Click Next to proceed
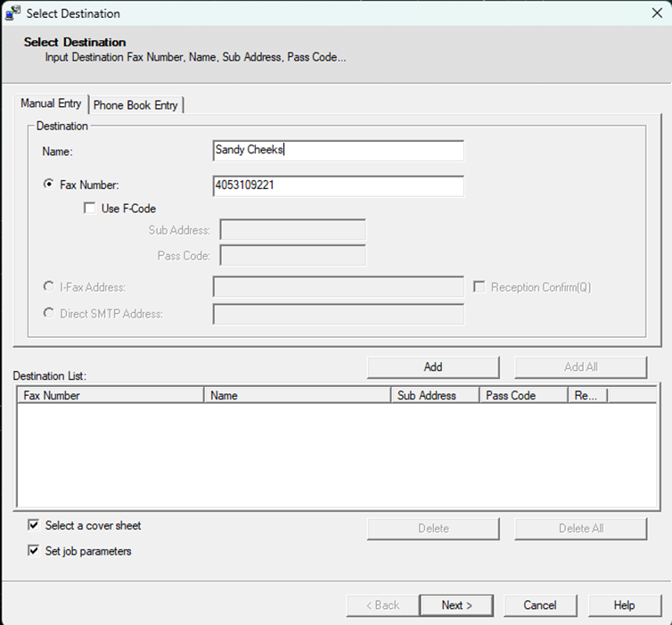 pyautogui.click(x=456, y=605)
